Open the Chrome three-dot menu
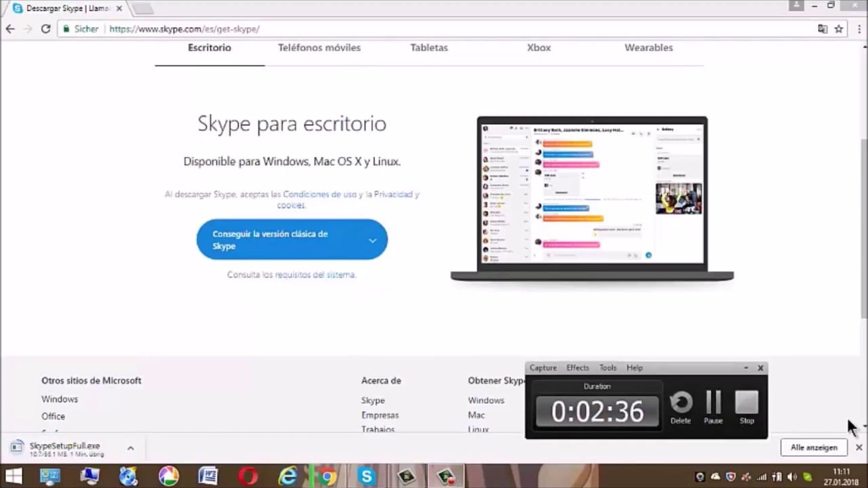Viewport: 868px width, 488px height. [859, 29]
